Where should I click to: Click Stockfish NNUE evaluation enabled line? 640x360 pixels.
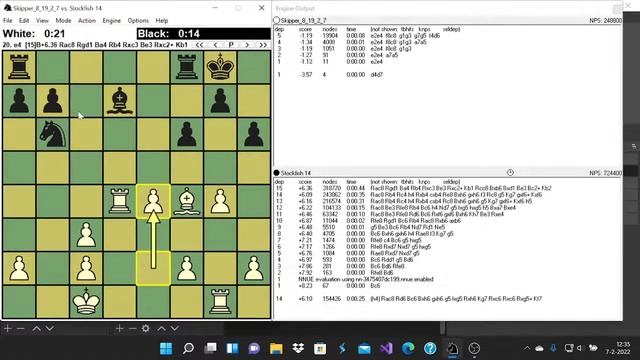366,279
